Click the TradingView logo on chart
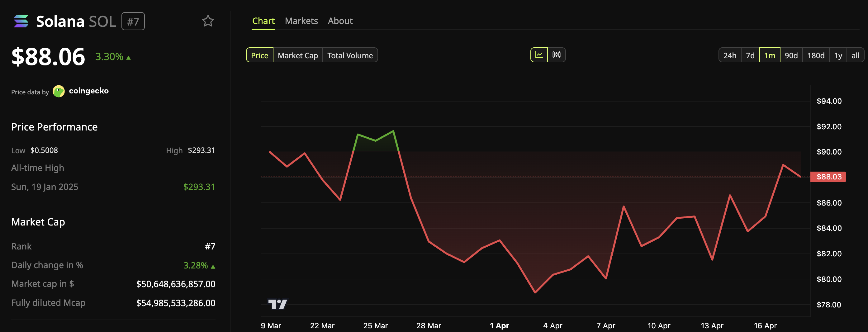 (277, 304)
